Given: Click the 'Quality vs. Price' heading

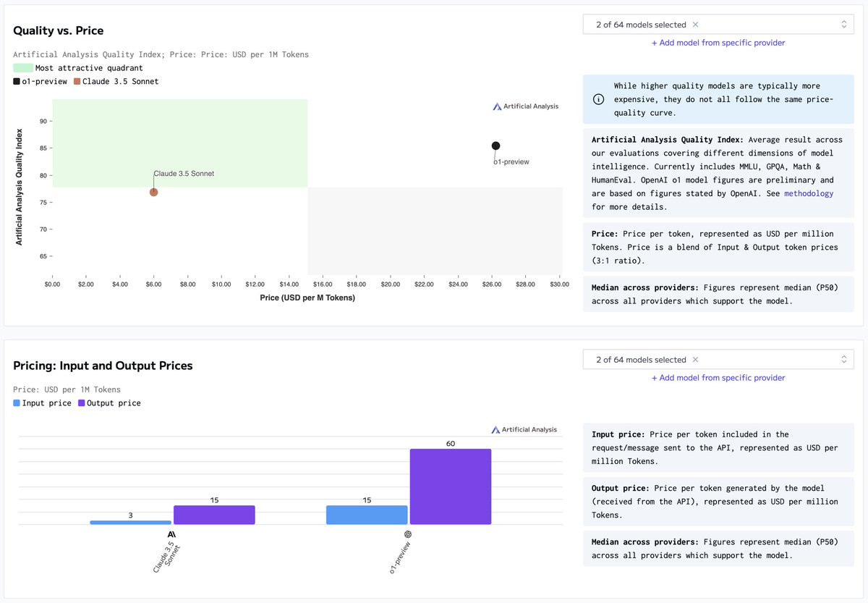Looking at the screenshot, I should coord(59,30).
